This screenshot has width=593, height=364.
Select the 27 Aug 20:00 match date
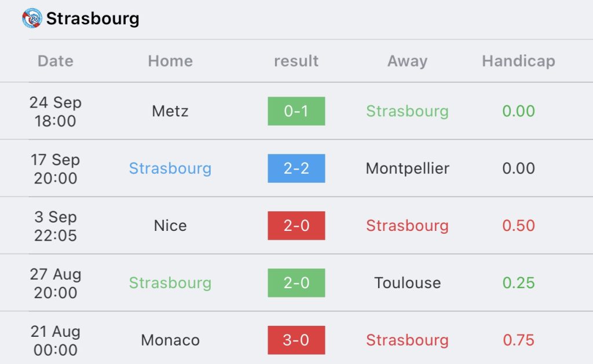tap(56, 283)
